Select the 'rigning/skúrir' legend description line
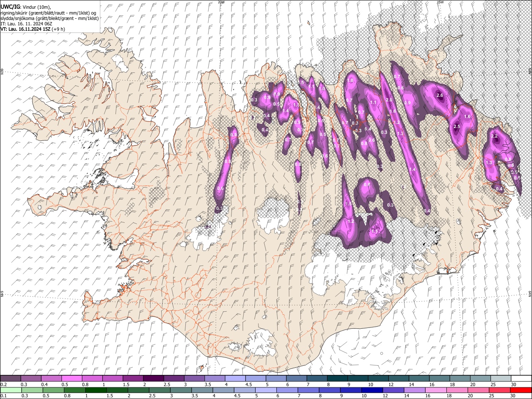532x399 pixels. 48,13
